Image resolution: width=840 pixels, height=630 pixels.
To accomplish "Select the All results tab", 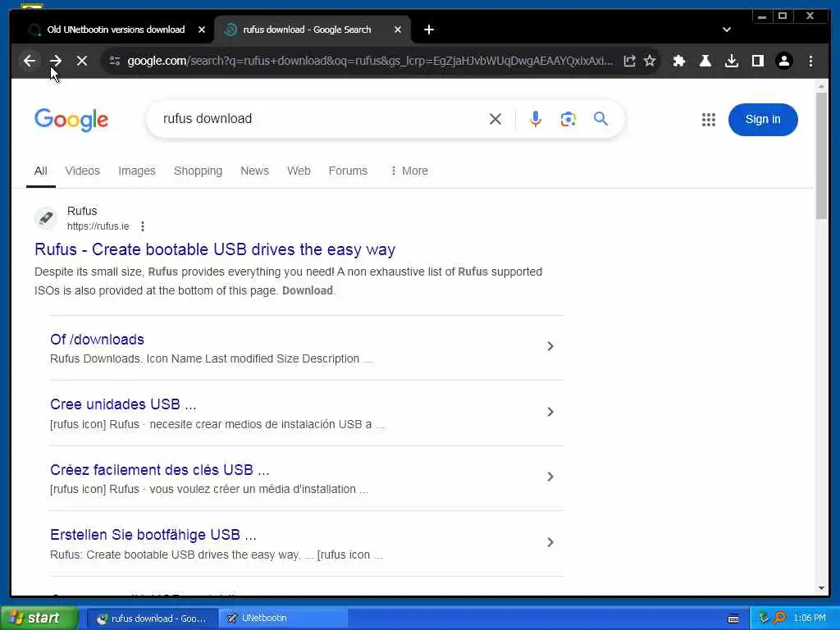I will point(41,171).
